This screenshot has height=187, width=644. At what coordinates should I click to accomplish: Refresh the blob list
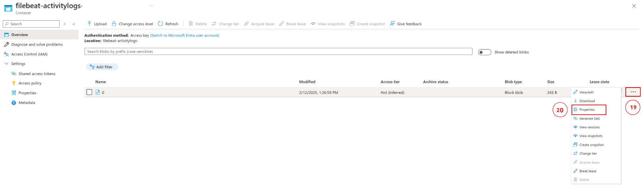pos(168,24)
